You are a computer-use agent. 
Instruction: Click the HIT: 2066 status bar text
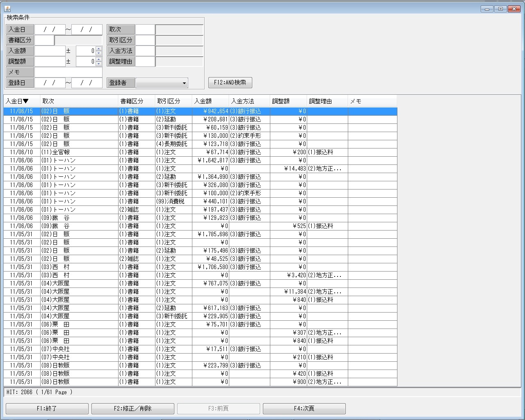39,392
